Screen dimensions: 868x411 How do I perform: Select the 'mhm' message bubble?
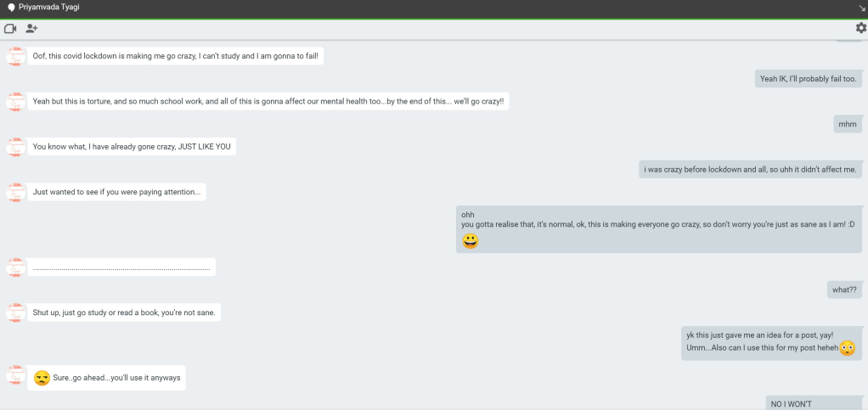[847, 124]
